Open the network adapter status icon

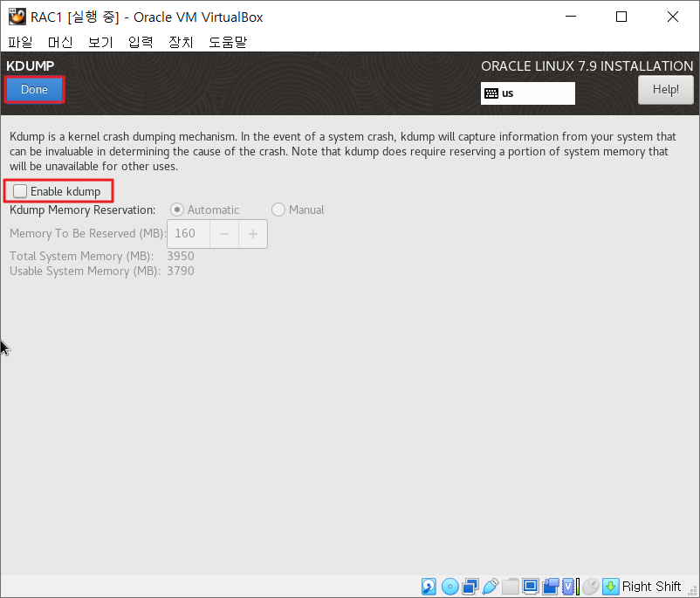(x=470, y=586)
